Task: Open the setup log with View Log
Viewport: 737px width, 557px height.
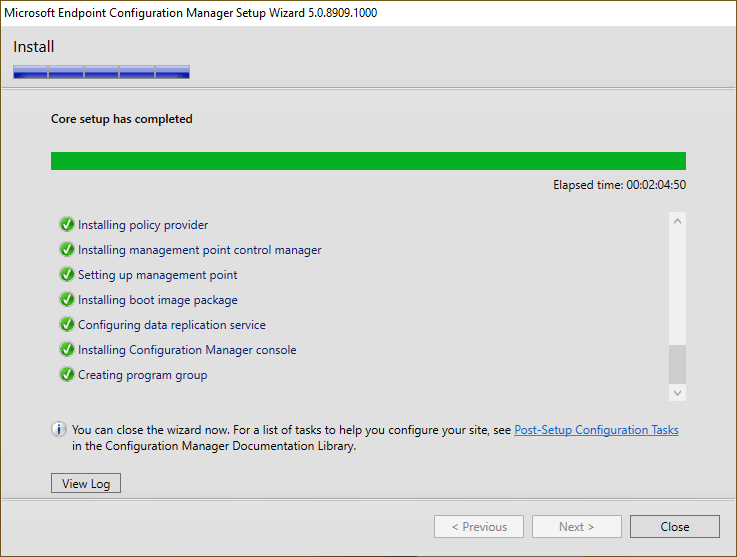Action: pyautogui.click(x=86, y=484)
